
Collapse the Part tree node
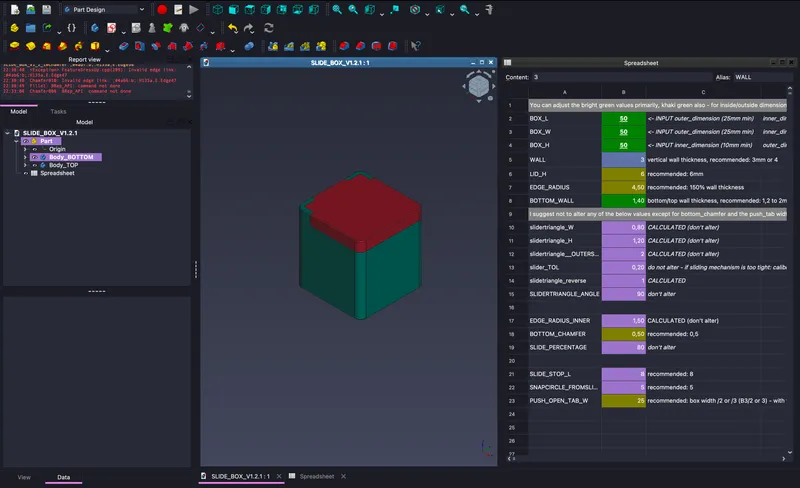[x=16, y=141]
